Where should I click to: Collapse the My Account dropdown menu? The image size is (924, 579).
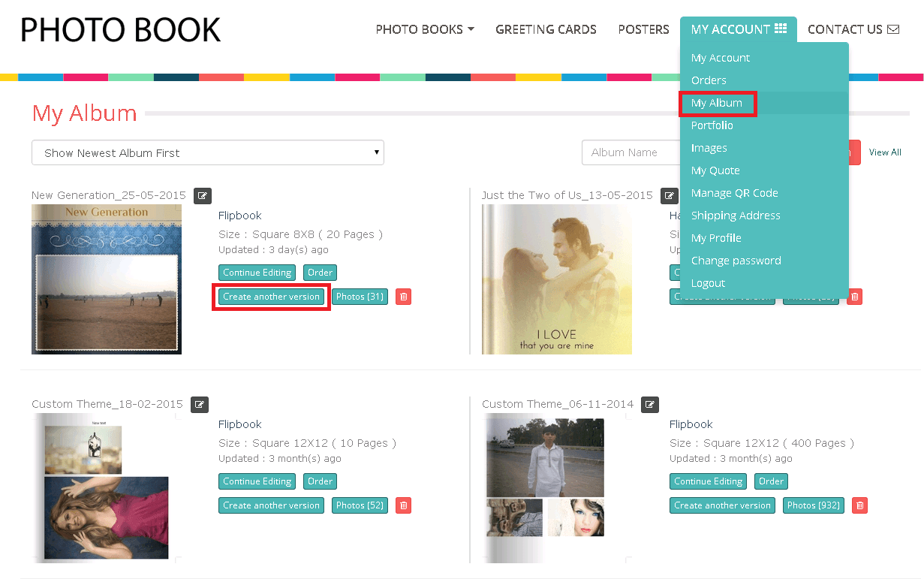[738, 29]
